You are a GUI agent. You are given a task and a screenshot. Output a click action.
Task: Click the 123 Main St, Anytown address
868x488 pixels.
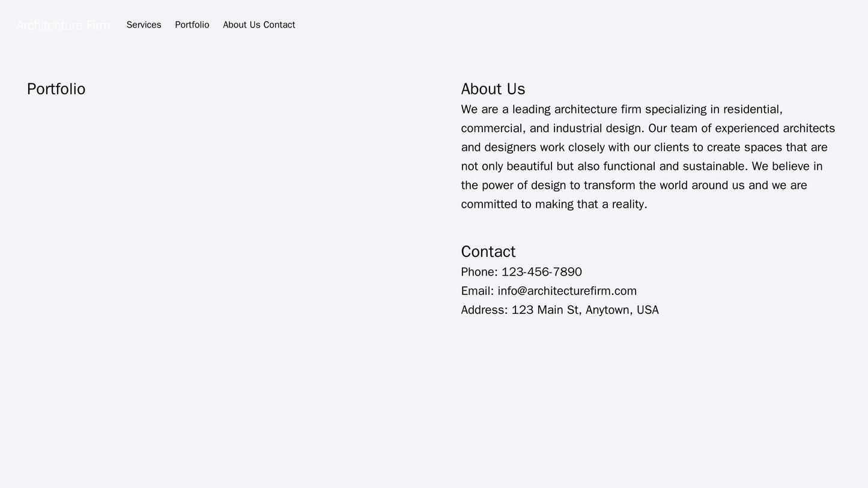tap(584, 310)
